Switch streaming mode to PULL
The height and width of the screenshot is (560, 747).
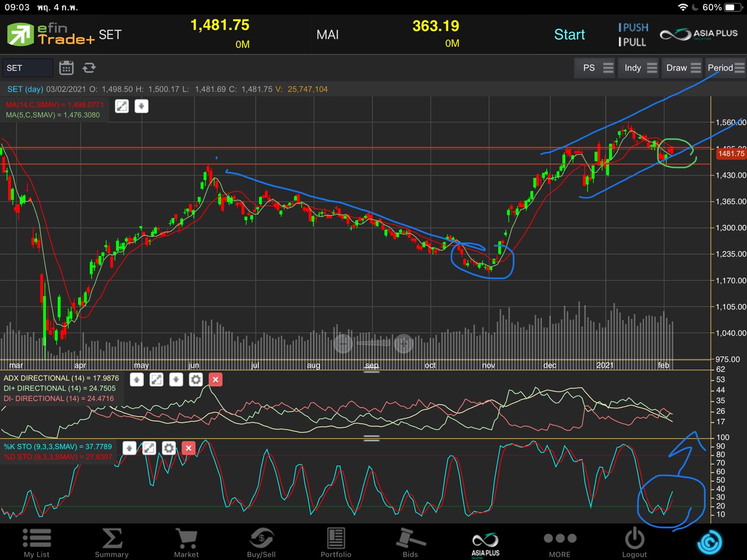[632, 42]
